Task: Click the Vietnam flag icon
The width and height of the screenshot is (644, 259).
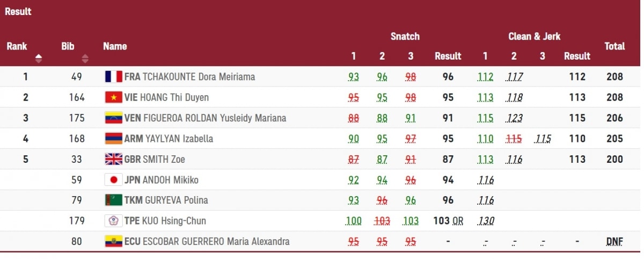Action: coord(113,97)
